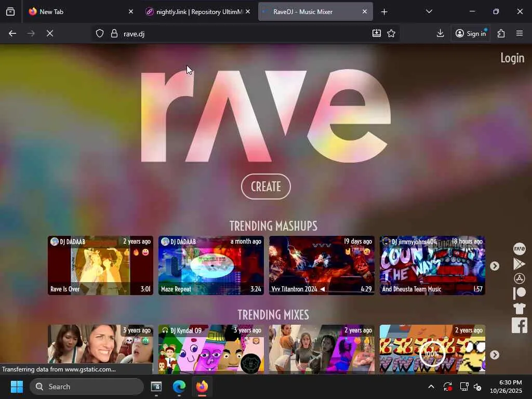Click DJ DADAAB name on Maze Repeat

pyautogui.click(x=183, y=242)
